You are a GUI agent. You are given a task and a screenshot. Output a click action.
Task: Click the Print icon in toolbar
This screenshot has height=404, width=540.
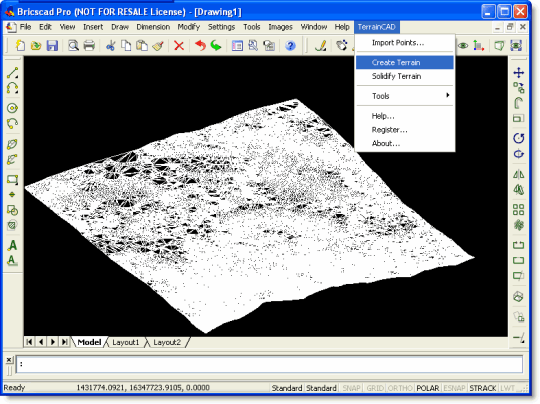click(89, 45)
